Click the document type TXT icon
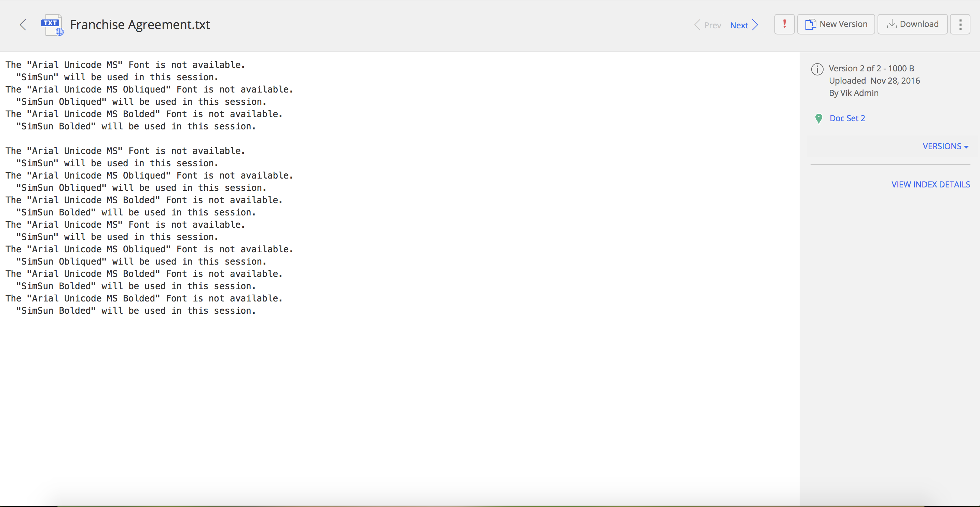The height and width of the screenshot is (507, 980). click(x=51, y=24)
